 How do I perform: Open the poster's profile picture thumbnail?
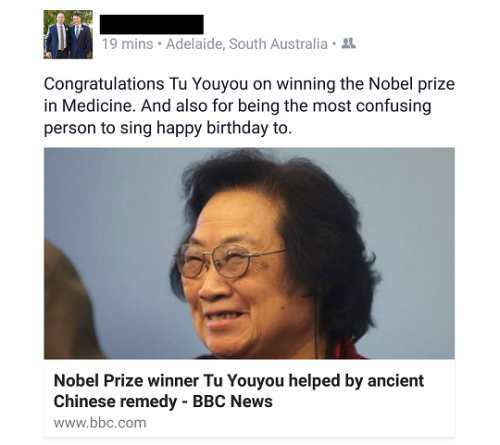(x=68, y=35)
